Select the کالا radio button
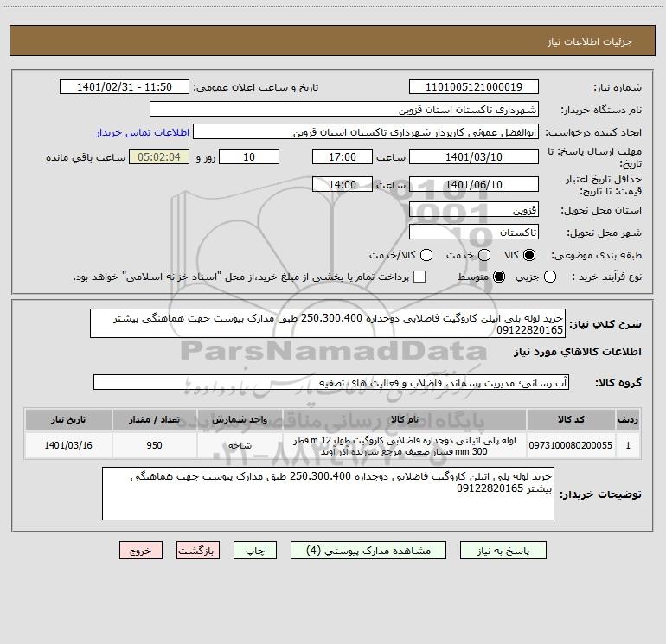This screenshot has height=644, width=666. pyautogui.click(x=529, y=255)
